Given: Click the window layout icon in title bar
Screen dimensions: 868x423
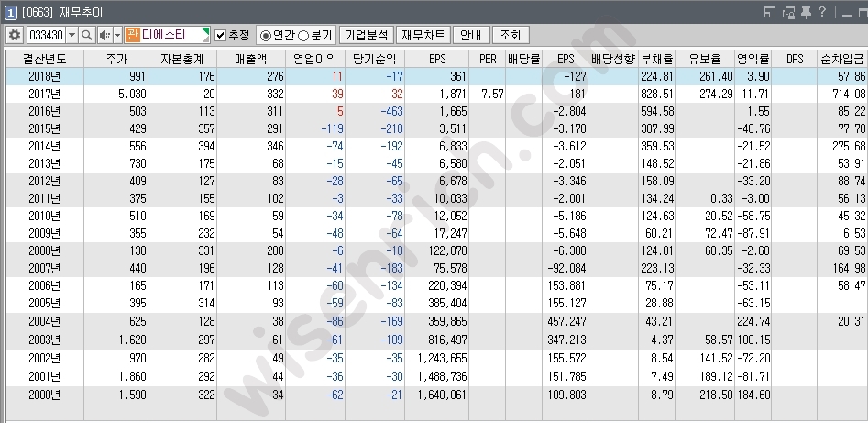Looking at the screenshot, I should [x=770, y=12].
